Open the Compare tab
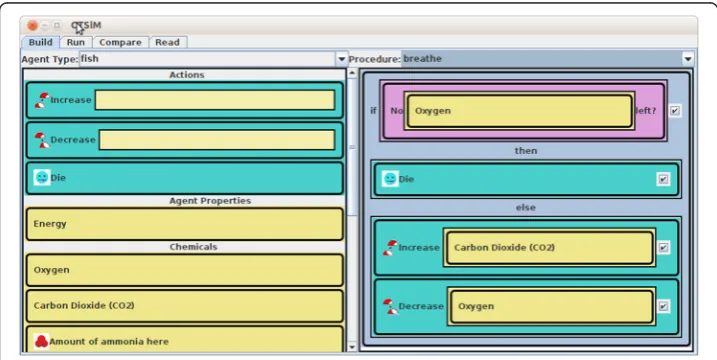Screen dimensions: 717x360 coord(120,42)
